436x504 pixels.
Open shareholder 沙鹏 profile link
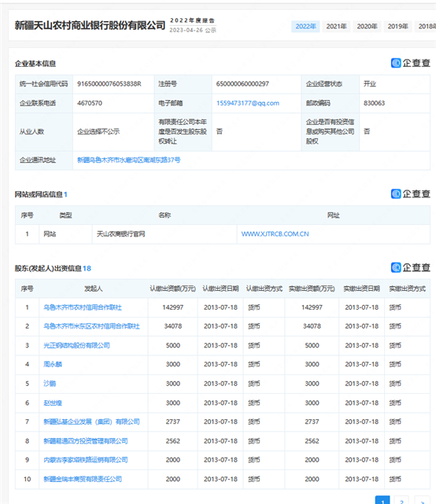click(50, 384)
